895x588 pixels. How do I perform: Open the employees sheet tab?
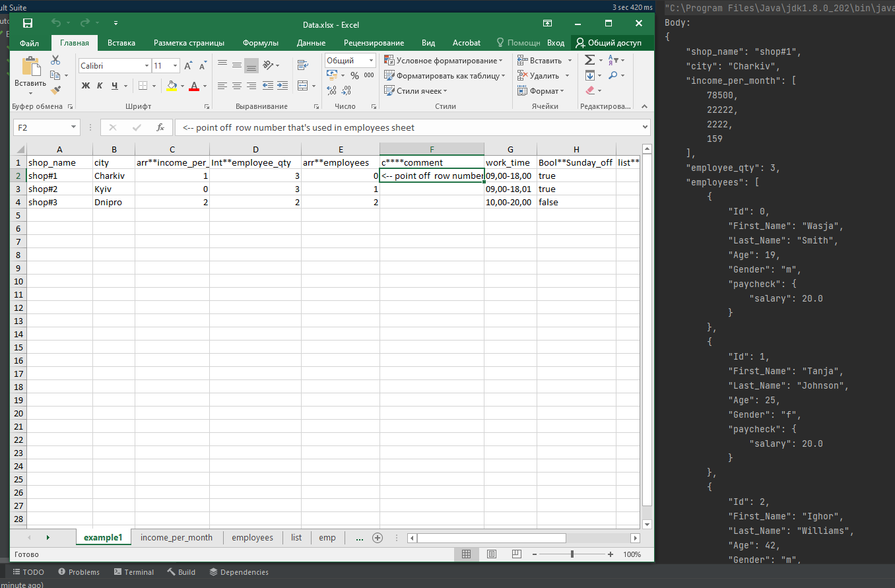coord(252,538)
